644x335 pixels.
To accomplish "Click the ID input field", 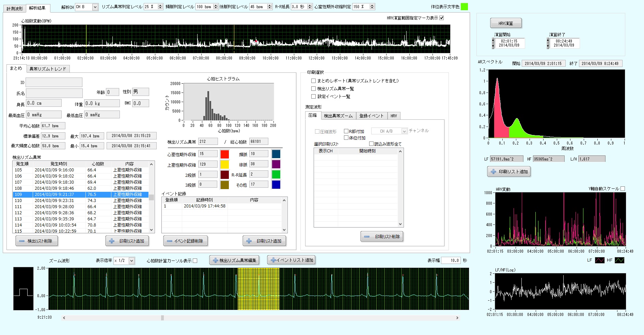I will pos(54,82).
